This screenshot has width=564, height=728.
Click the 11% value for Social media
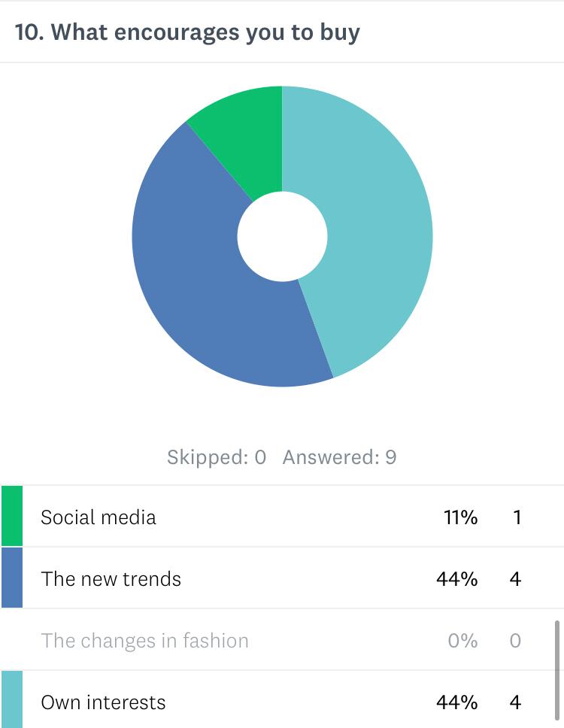[x=460, y=517]
